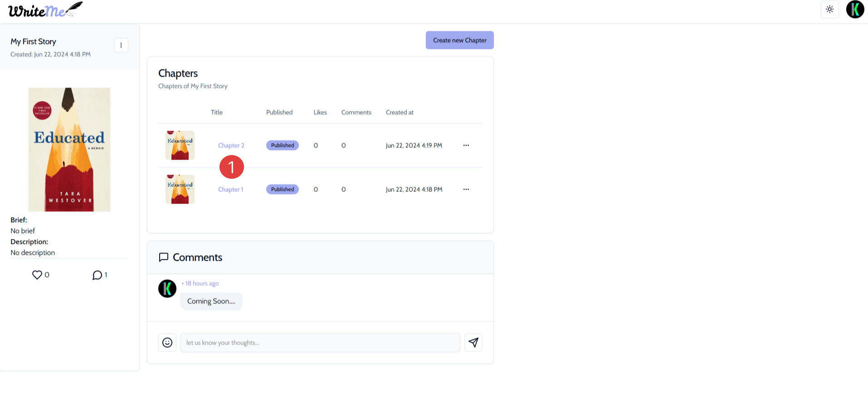Focus the comment thoughts input field
868x409 pixels.
(320, 343)
